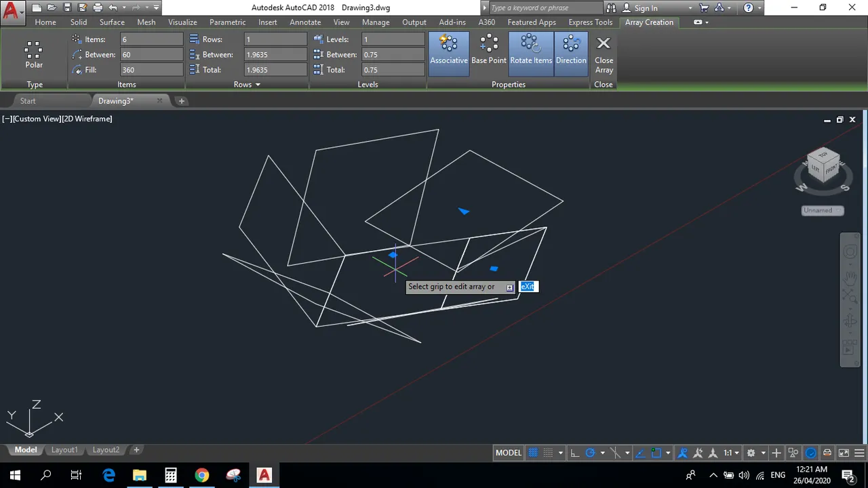Click the Close Array button
The image size is (868, 488).
604,54
